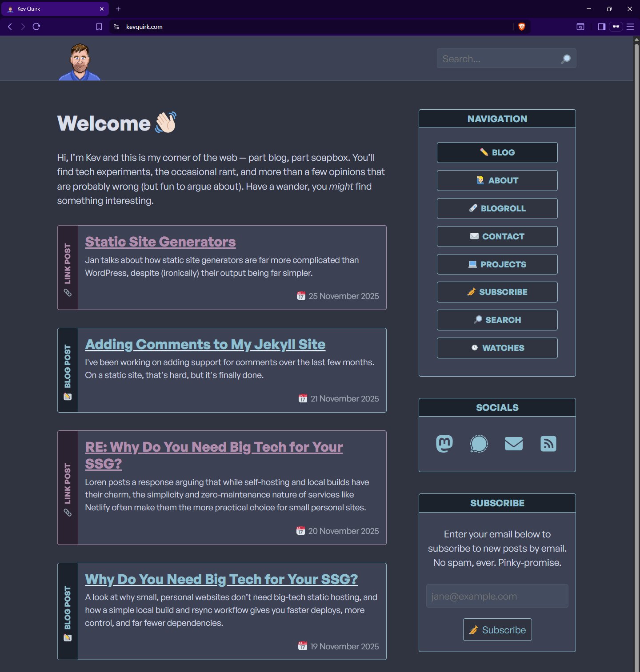Click the magnifier icon in the search box
This screenshot has height=672, width=640.
(566, 59)
